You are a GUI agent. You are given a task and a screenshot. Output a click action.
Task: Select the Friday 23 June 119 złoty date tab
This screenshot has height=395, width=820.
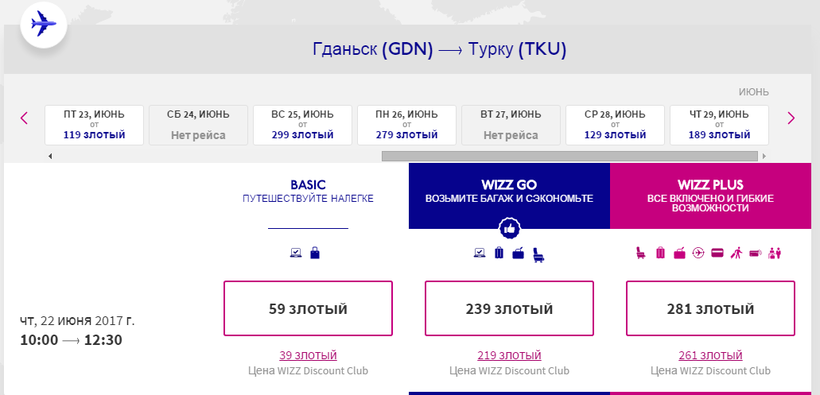coord(95,125)
